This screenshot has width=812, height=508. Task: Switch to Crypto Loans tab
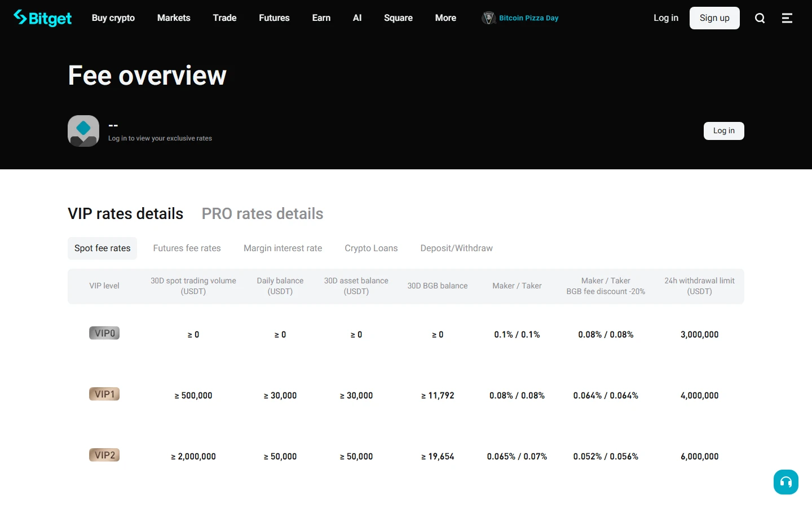point(371,248)
